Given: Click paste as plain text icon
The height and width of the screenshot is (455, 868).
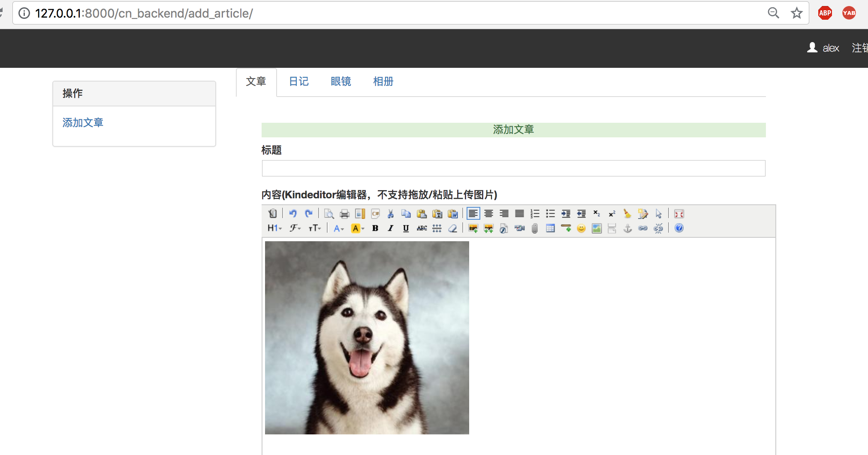Looking at the screenshot, I should [437, 213].
